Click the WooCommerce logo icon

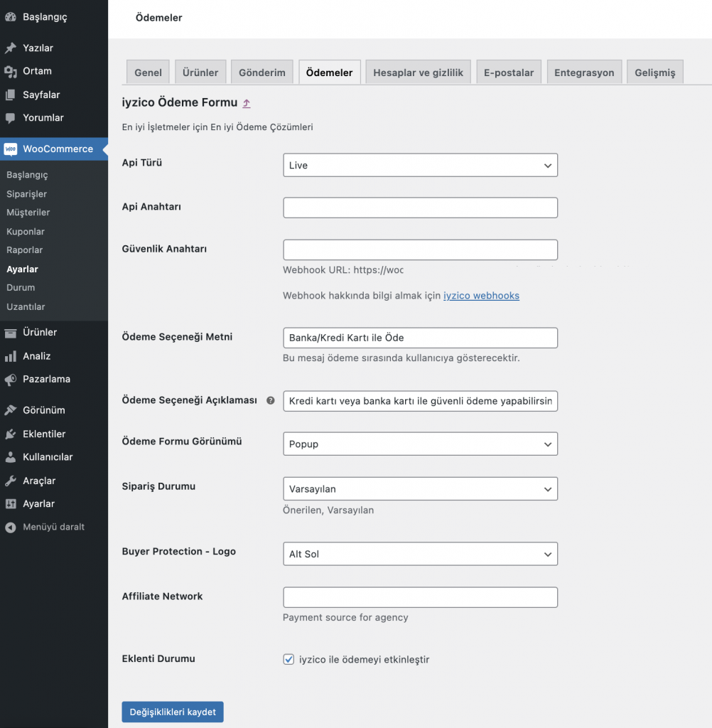pos(11,149)
